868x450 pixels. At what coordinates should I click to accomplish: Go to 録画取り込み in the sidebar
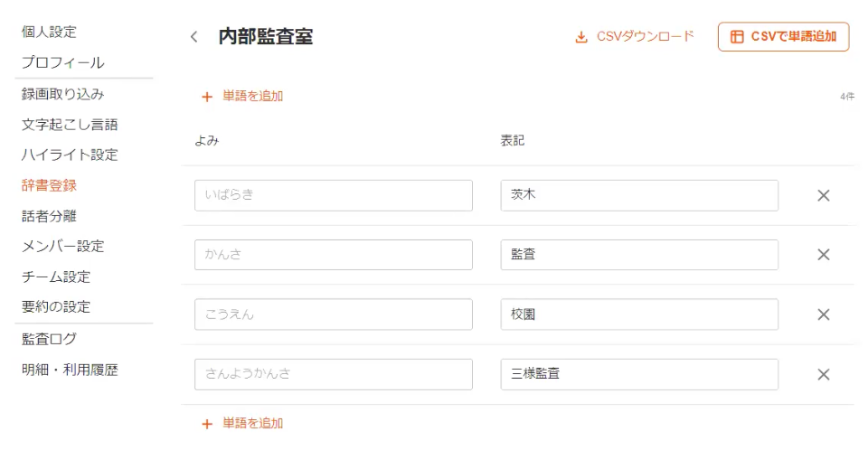tap(63, 94)
